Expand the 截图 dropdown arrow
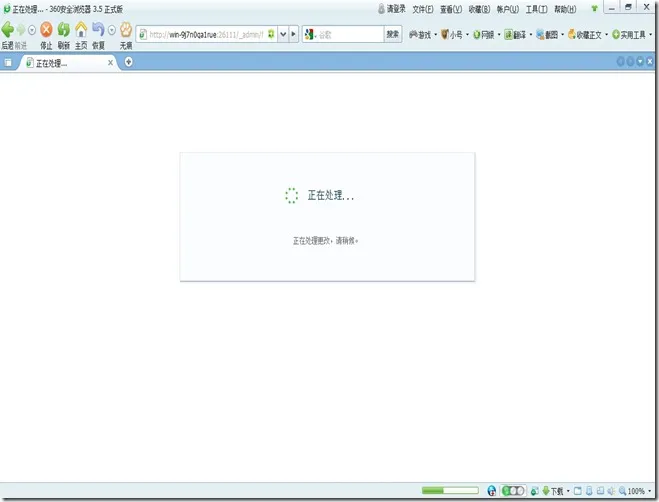The width and height of the screenshot is (659, 502). click(562, 35)
